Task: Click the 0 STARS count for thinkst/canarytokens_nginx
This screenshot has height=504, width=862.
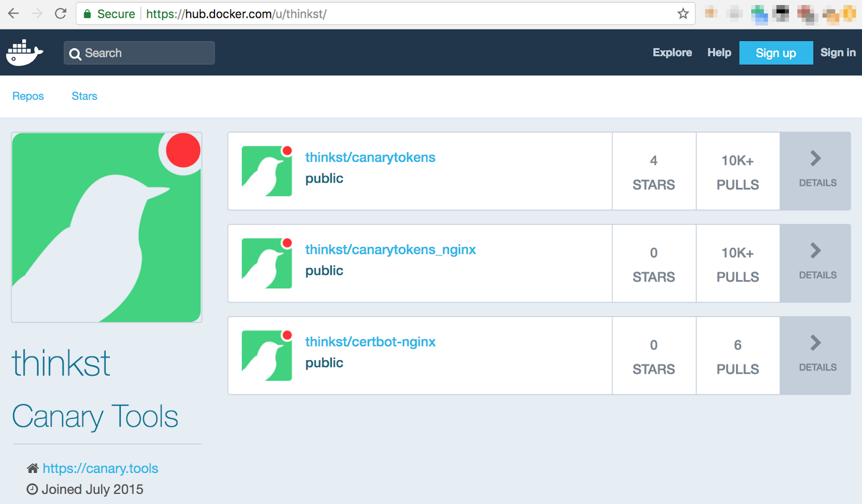Action: tap(654, 264)
